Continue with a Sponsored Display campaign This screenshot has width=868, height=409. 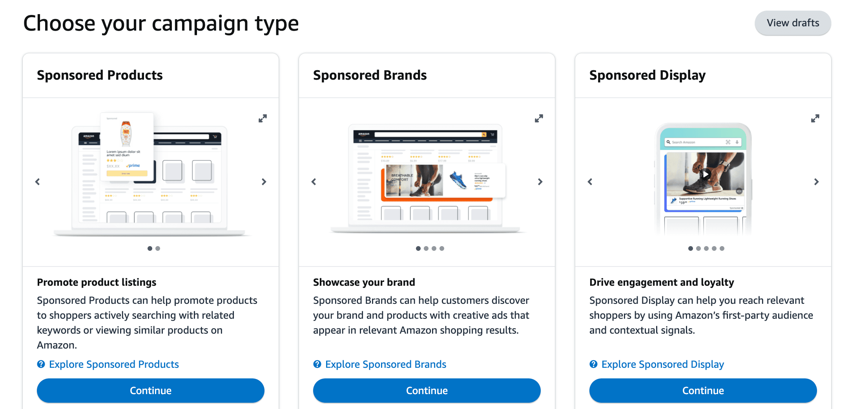click(703, 390)
